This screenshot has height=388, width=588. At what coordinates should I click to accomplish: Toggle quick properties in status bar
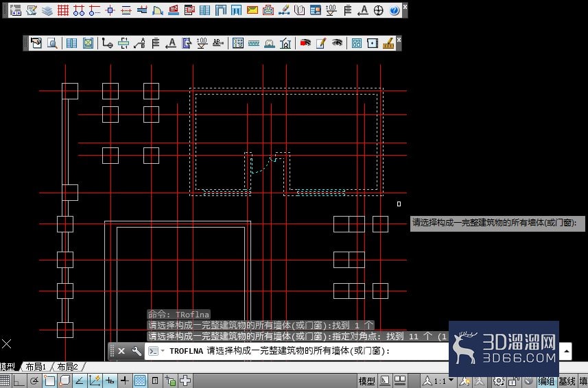click(x=155, y=381)
